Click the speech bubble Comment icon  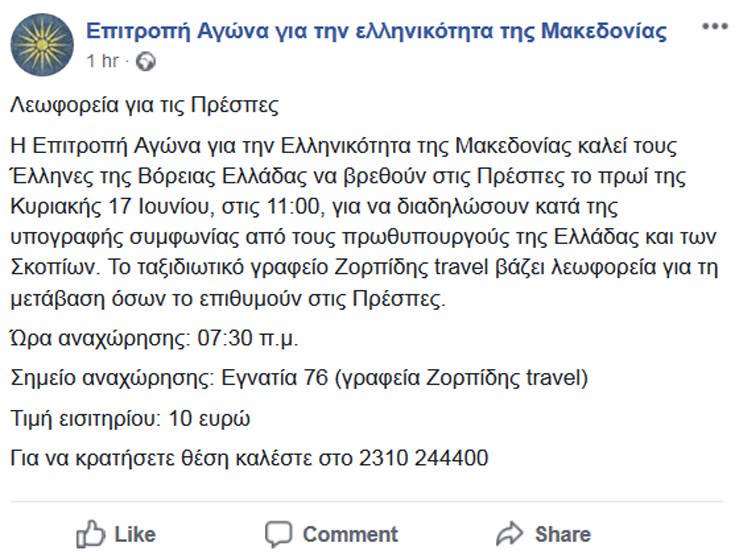click(x=278, y=534)
